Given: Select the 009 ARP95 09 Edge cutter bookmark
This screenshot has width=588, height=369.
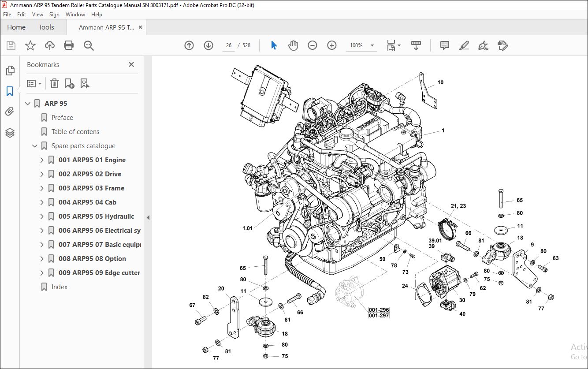Looking at the screenshot, I should (99, 273).
